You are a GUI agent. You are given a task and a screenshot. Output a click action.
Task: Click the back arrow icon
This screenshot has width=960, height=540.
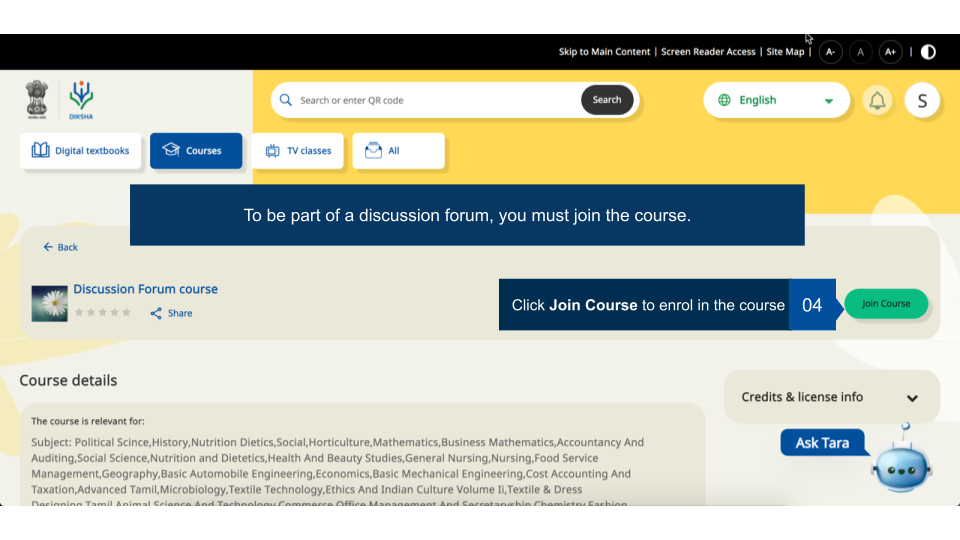pyautogui.click(x=48, y=247)
